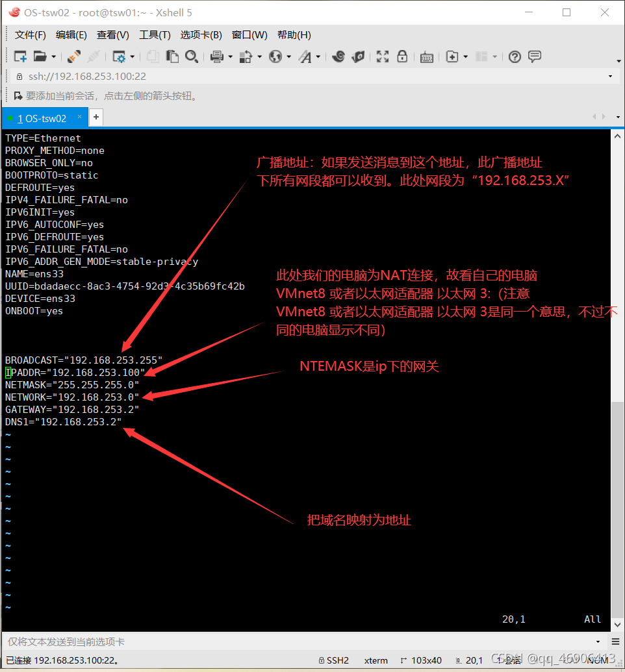Open Help question mark icon
This screenshot has width=625, height=672.
coord(515,56)
